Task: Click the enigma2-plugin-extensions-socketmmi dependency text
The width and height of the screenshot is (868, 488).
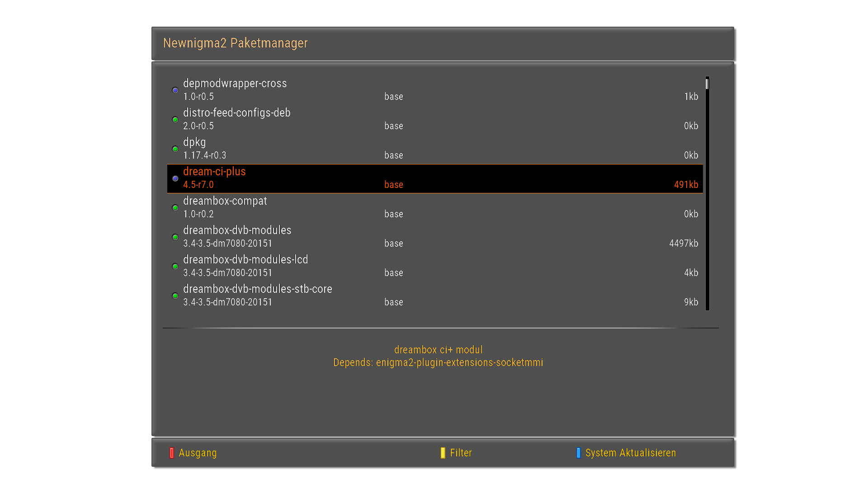Action: (459, 362)
